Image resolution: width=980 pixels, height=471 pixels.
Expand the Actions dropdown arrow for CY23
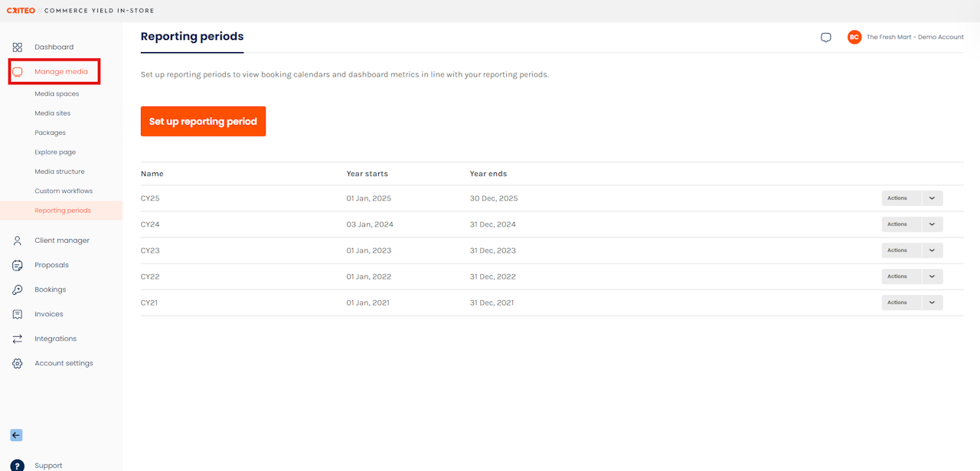pyautogui.click(x=932, y=250)
